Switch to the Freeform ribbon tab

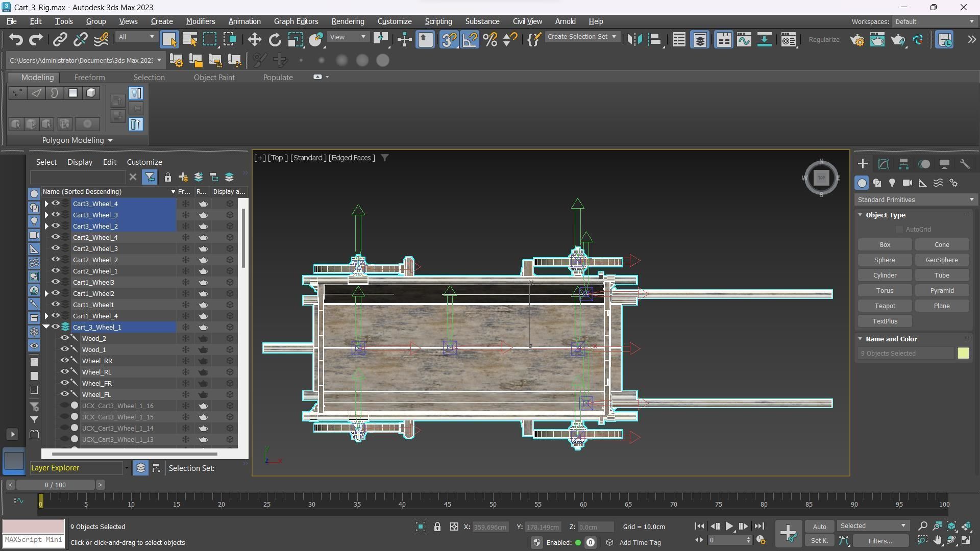pos(89,78)
